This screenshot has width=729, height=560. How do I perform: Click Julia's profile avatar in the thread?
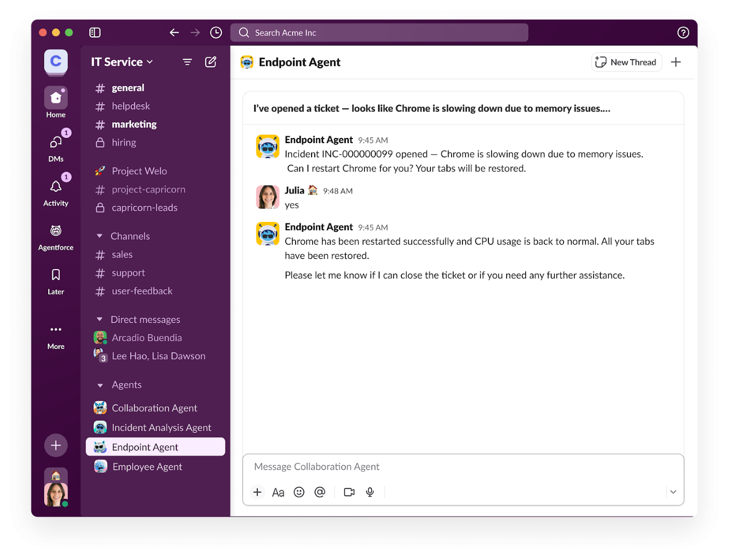coord(268,197)
